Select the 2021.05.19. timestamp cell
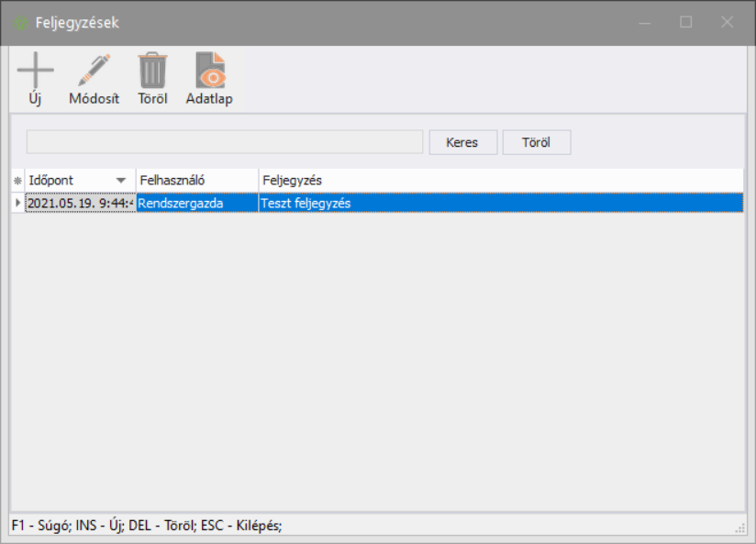 point(80,204)
